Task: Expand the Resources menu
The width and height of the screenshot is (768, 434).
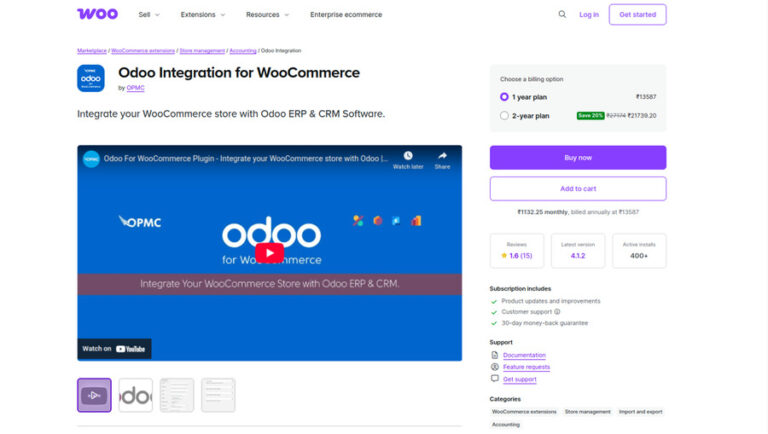Action: point(267,15)
